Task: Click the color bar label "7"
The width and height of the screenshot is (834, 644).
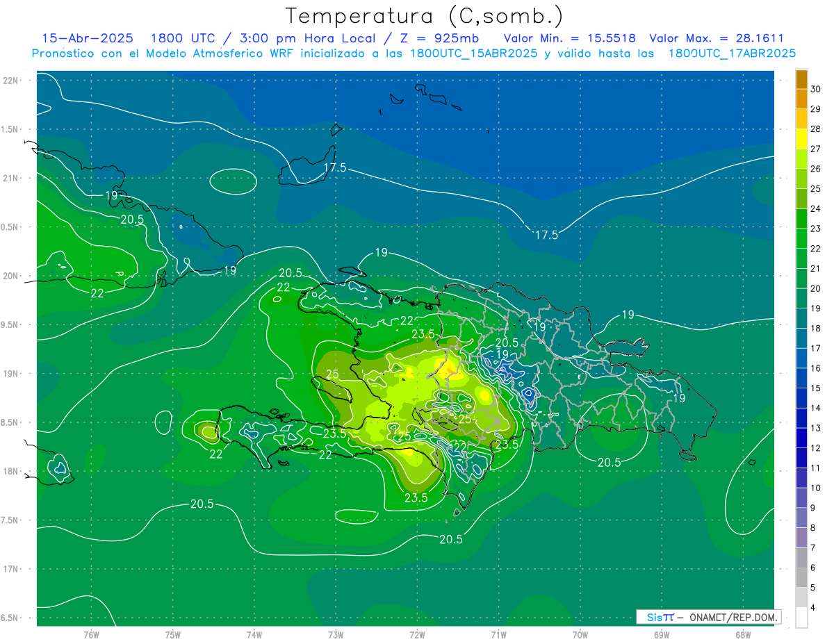Action: pos(814,548)
